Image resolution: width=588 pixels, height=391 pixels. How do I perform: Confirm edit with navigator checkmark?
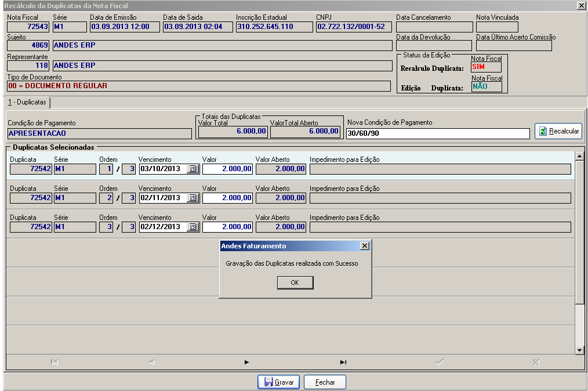tap(440, 362)
